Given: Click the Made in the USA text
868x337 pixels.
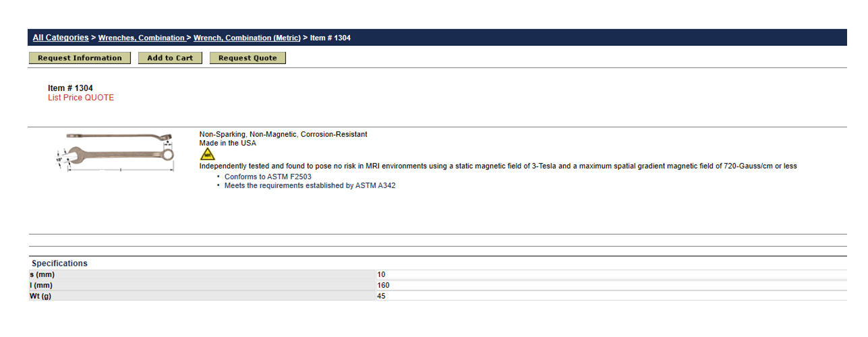Looking at the screenshot, I should [228, 144].
